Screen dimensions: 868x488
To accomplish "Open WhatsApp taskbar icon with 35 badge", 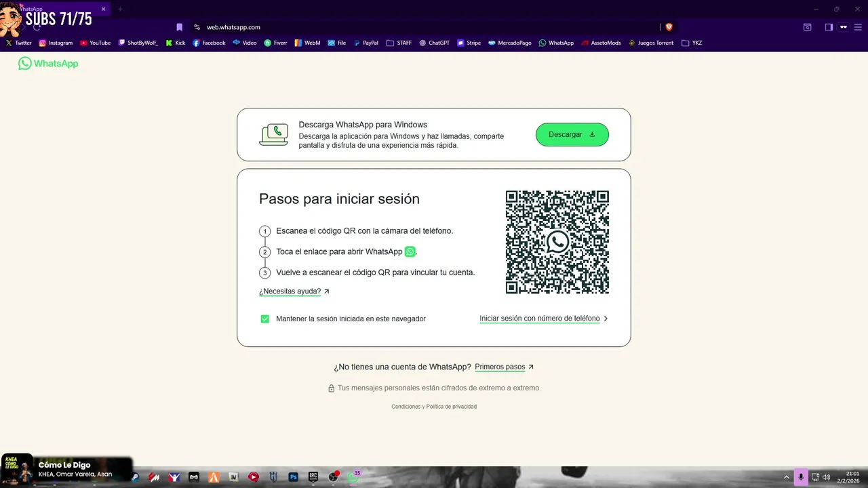I will click(x=353, y=476).
